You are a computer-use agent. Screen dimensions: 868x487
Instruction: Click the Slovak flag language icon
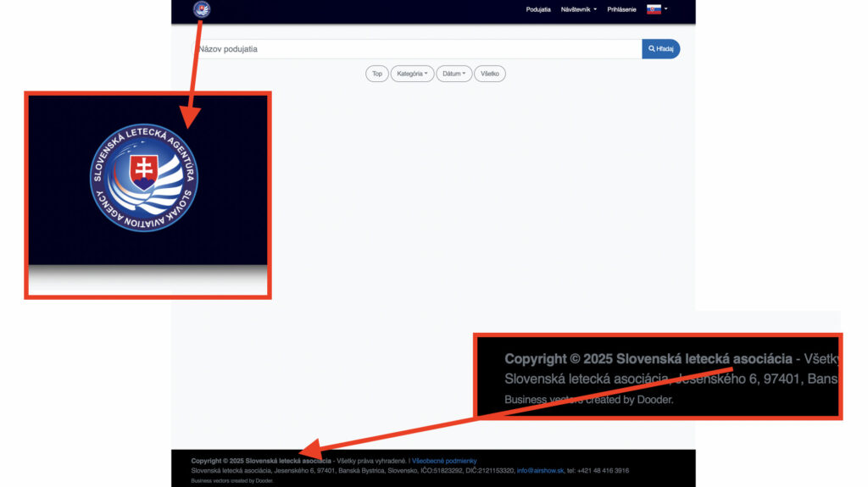(654, 9)
